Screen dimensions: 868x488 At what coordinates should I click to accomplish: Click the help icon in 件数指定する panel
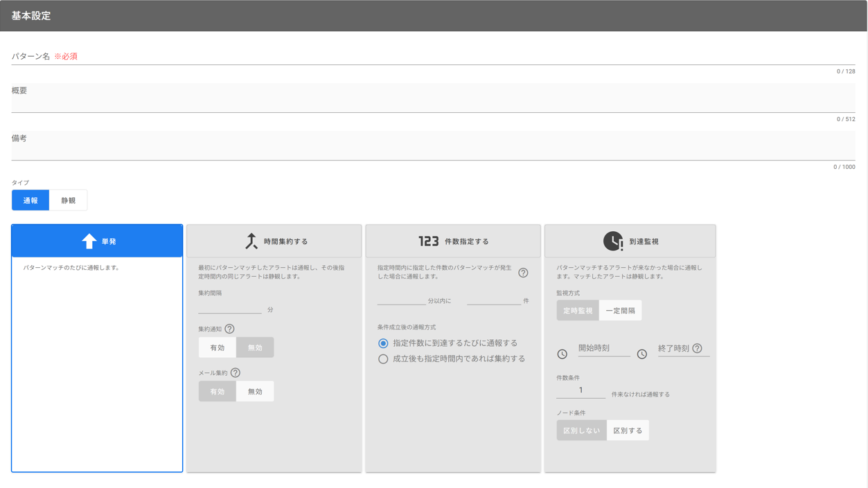point(523,273)
